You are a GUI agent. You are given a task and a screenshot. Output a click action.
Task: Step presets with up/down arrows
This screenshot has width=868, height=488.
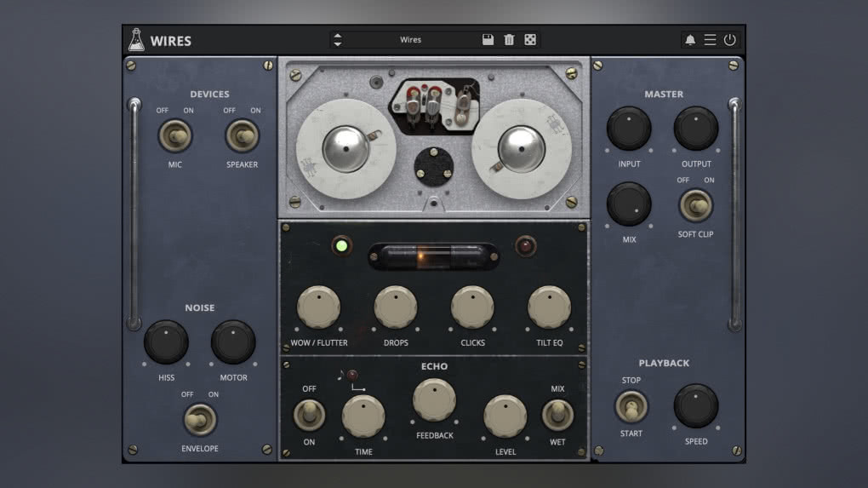(337, 39)
